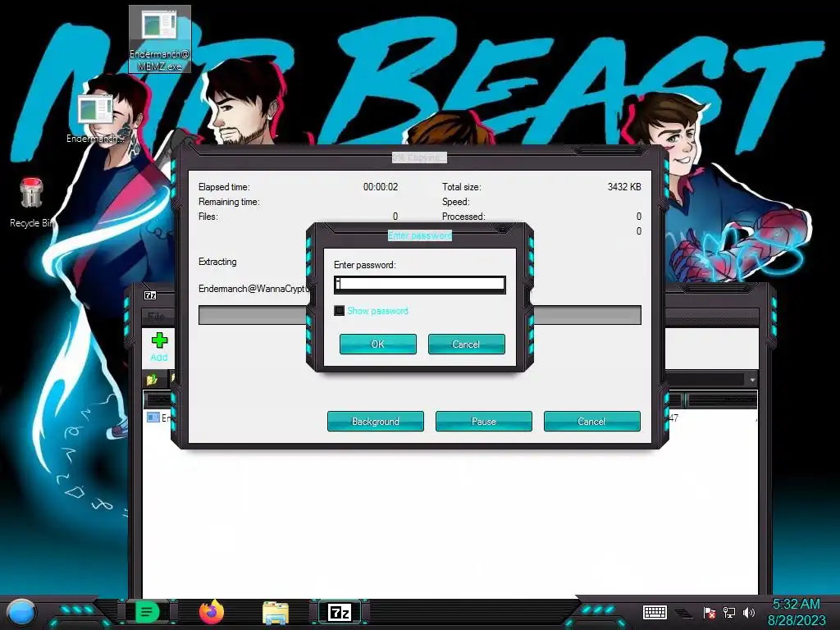
Task: Cancel the copying operation
Action: (x=592, y=421)
